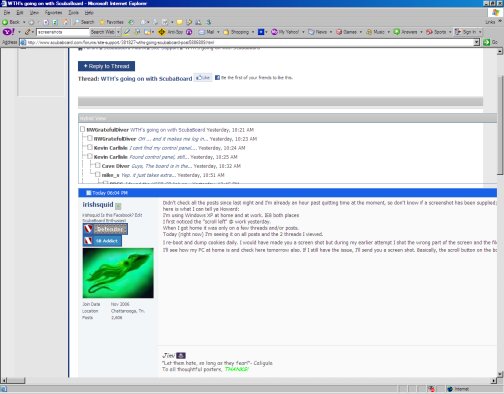Viewport: 504px width, 394px height.
Task: Tick the checkbox beside Cave Diver post
Action: coord(97,165)
